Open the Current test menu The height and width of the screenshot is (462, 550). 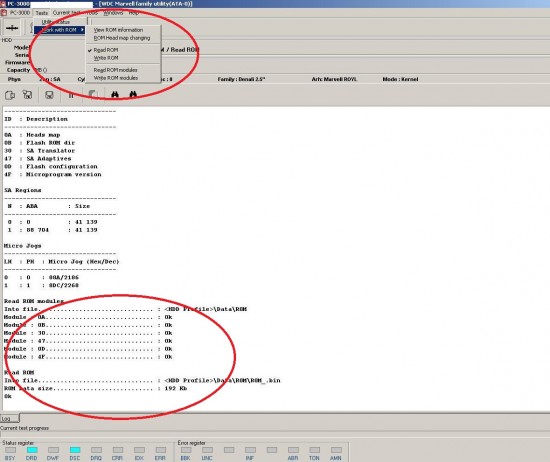[67, 13]
